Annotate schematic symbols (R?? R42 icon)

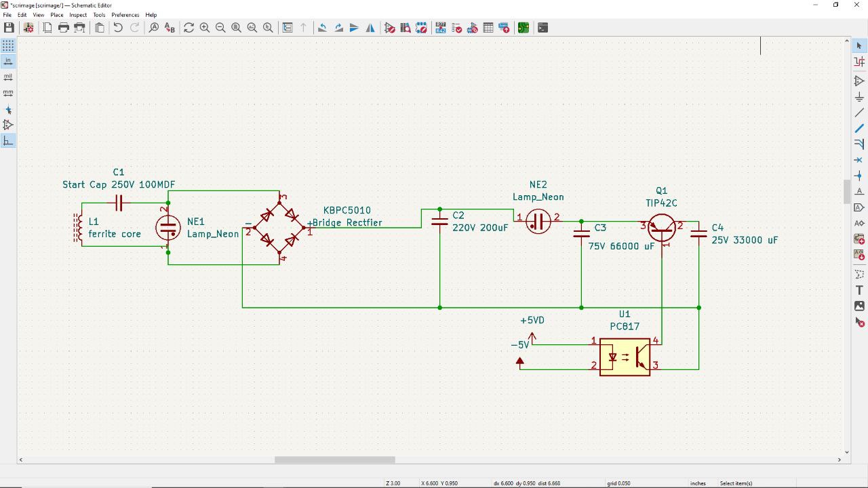click(x=441, y=28)
